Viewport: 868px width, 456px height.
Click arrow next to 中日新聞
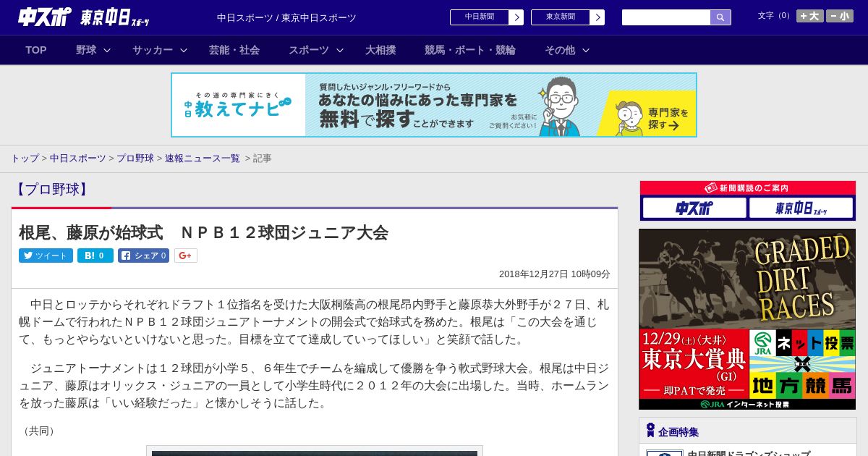click(516, 17)
